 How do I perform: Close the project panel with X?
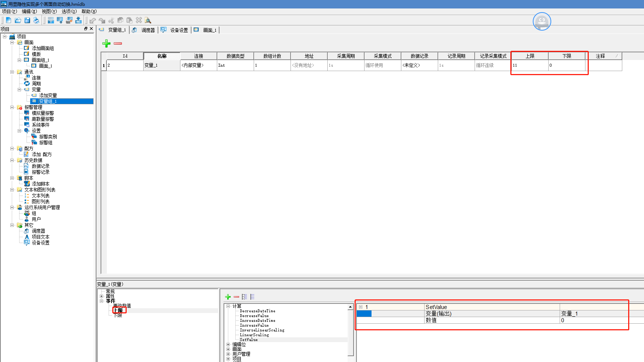coord(91,29)
